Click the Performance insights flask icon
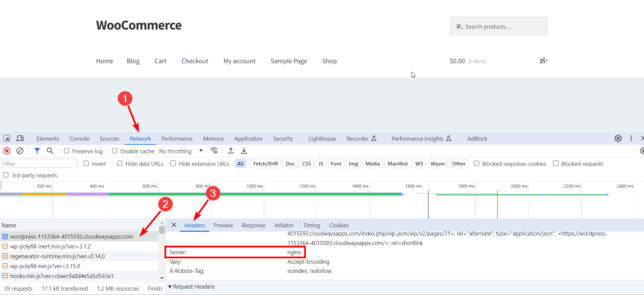 (x=449, y=138)
